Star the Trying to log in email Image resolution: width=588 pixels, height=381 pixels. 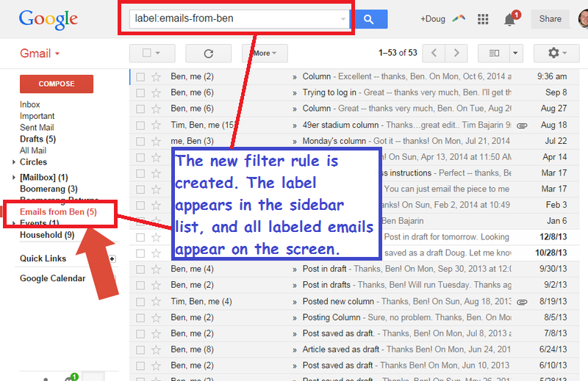click(156, 93)
